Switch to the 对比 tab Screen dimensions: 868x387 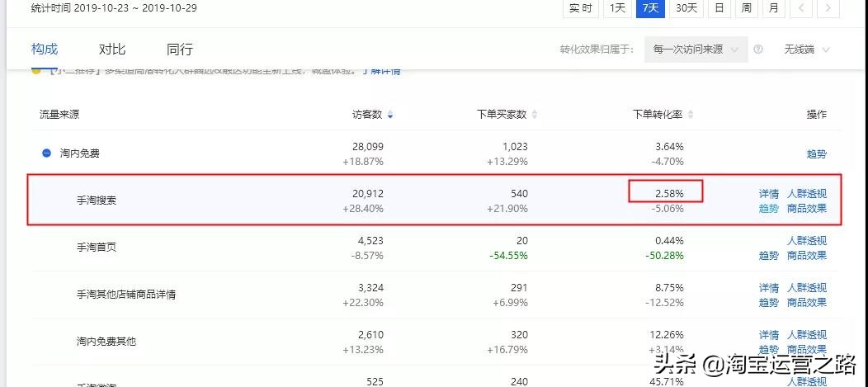pyautogui.click(x=112, y=50)
